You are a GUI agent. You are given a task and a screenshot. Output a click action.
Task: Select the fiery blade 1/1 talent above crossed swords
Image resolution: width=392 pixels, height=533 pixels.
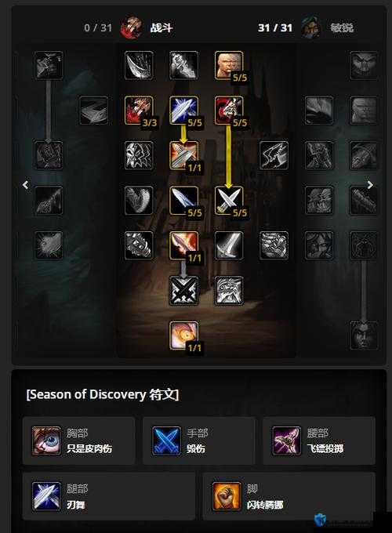click(184, 245)
